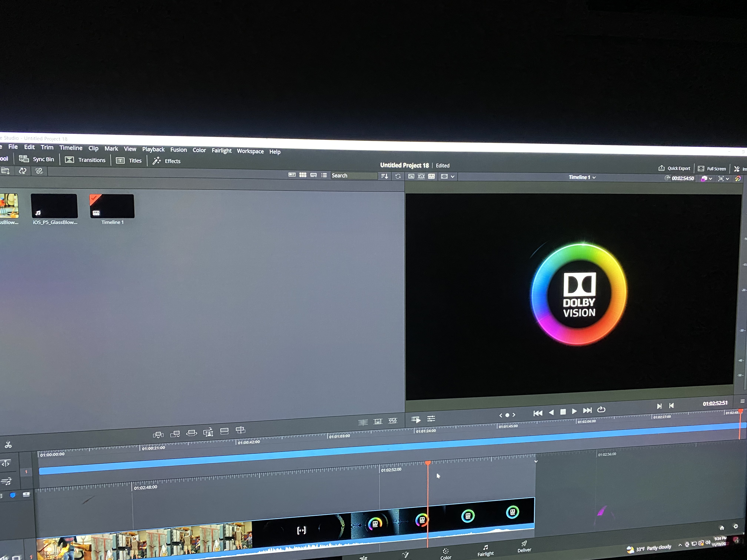
Task: Click the Source Overwrite edit icon
Action: 240,430
